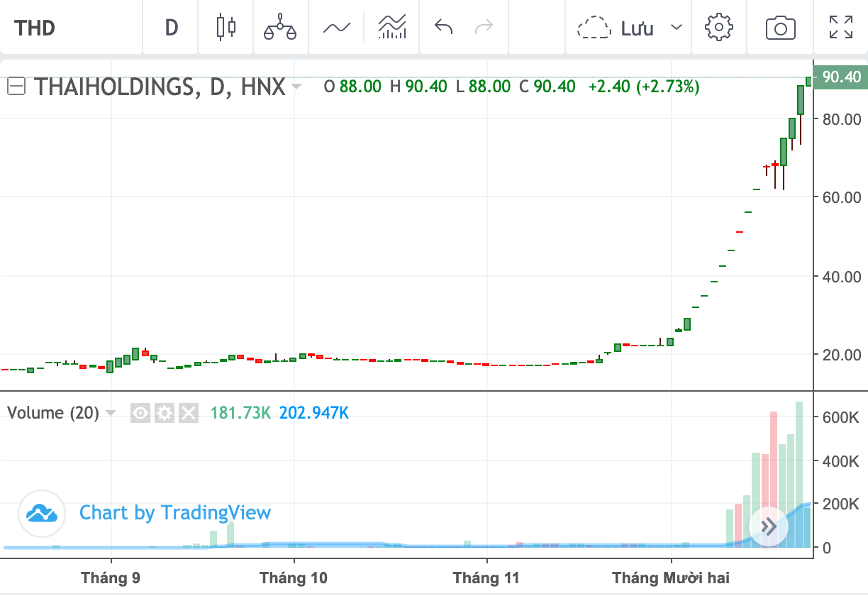
Task: Remove Volume indicator with X icon
Action: (x=188, y=413)
